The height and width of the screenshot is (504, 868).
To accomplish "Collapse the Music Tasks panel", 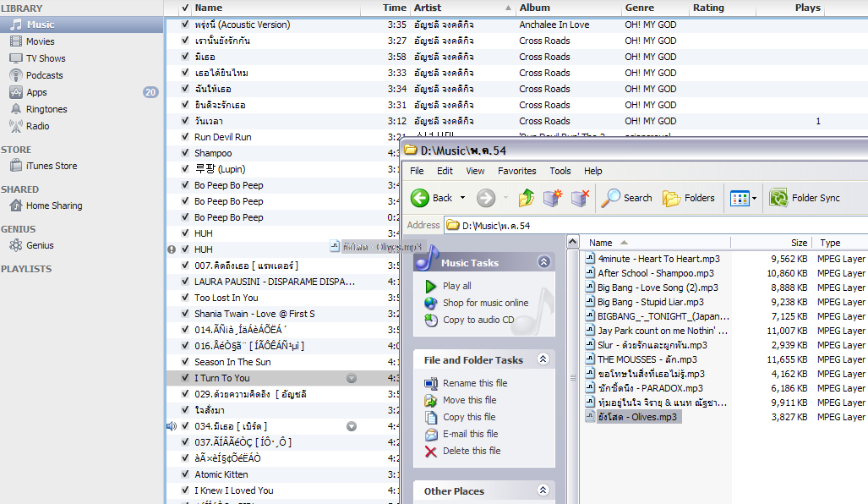I will pyautogui.click(x=544, y=262).
